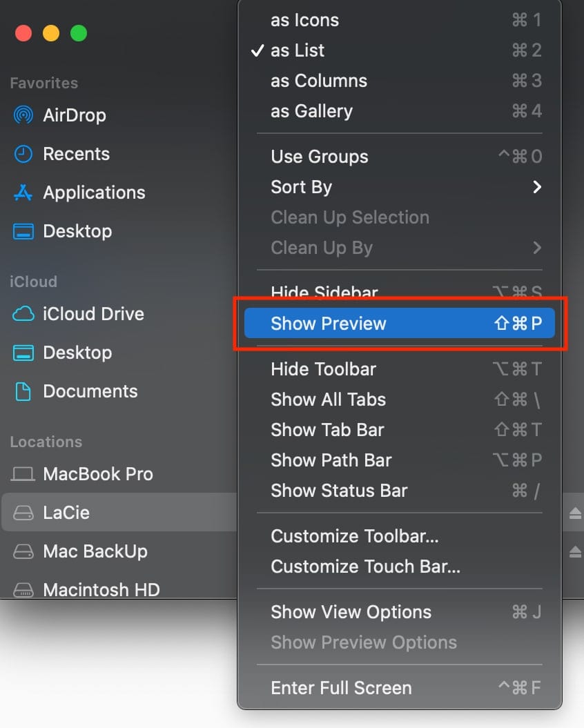Click the Documents file icon
The image size is (584, 728).
pos(23,391)
